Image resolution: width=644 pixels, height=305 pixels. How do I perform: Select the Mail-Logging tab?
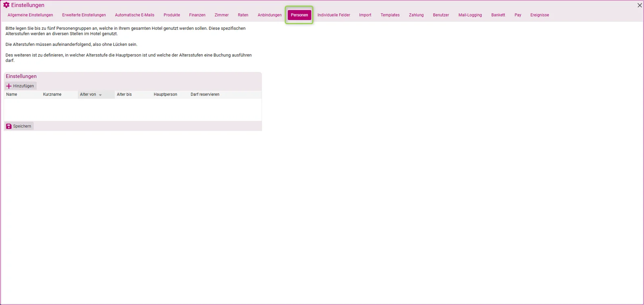tap(470, 15)
